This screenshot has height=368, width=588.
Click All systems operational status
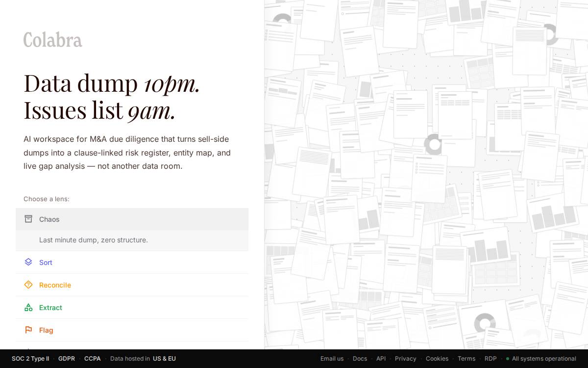pyautogui.click(x=541, y=359)
